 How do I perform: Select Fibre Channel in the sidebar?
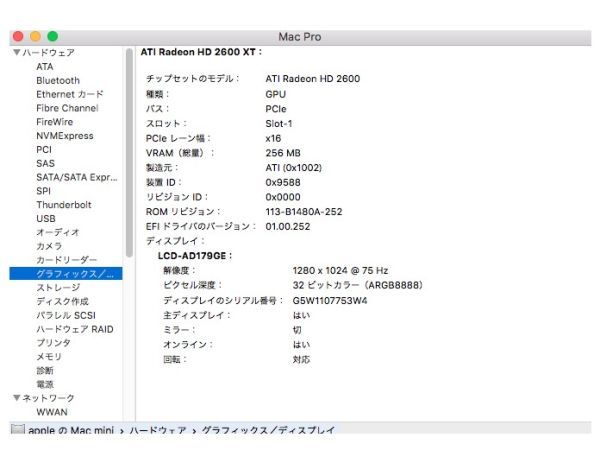[x=67, y=108]
